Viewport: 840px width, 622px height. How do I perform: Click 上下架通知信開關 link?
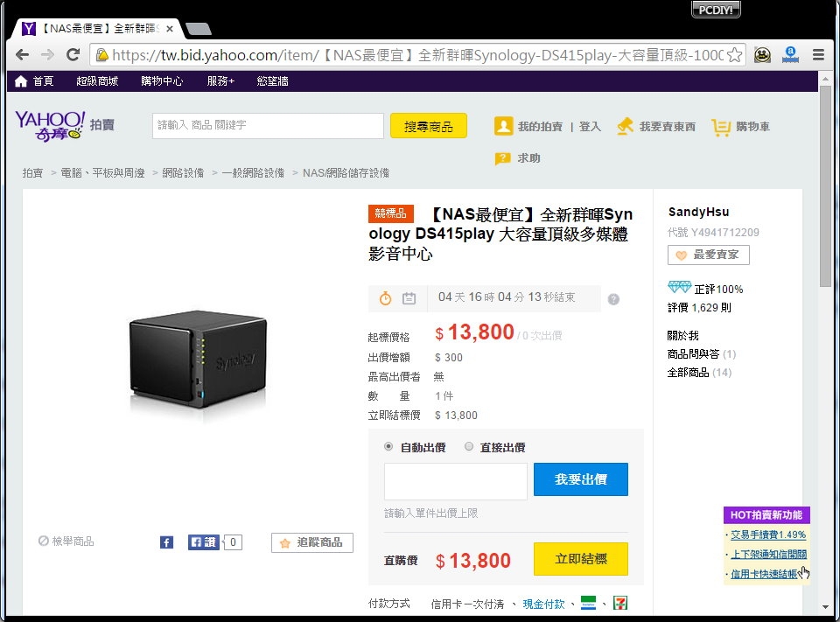(x=769, y=555)
